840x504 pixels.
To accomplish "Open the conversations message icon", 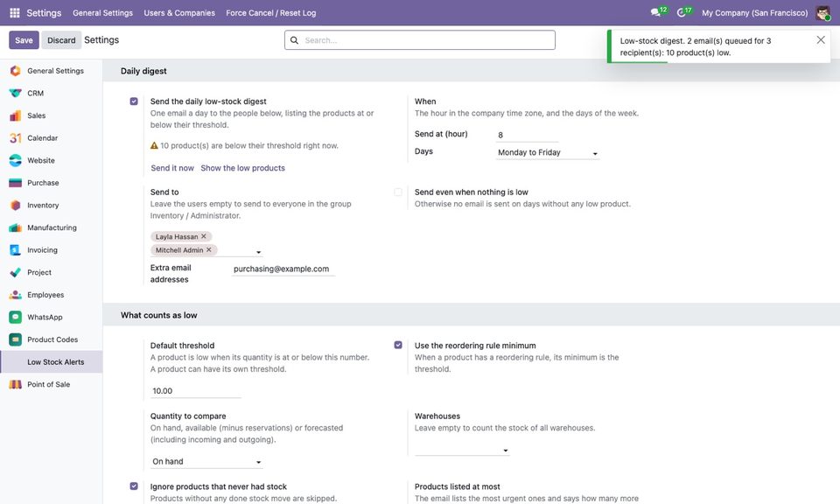I will tap(655, 12).
